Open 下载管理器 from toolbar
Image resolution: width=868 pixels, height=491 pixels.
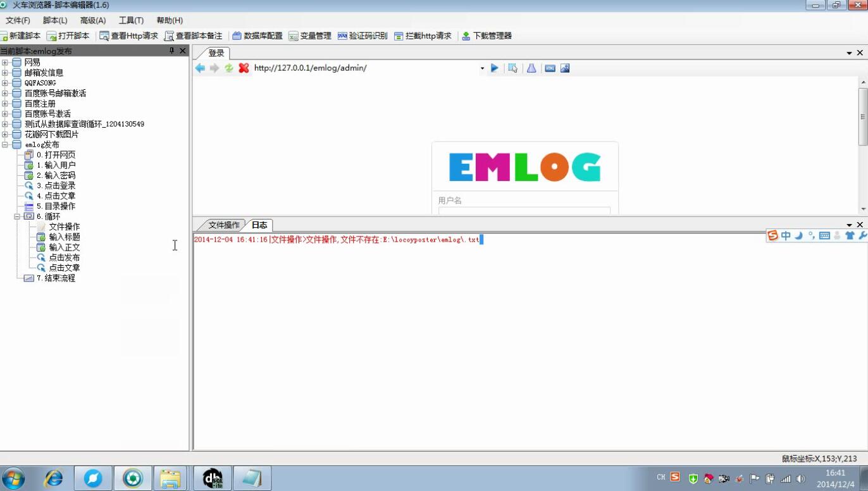487,36
